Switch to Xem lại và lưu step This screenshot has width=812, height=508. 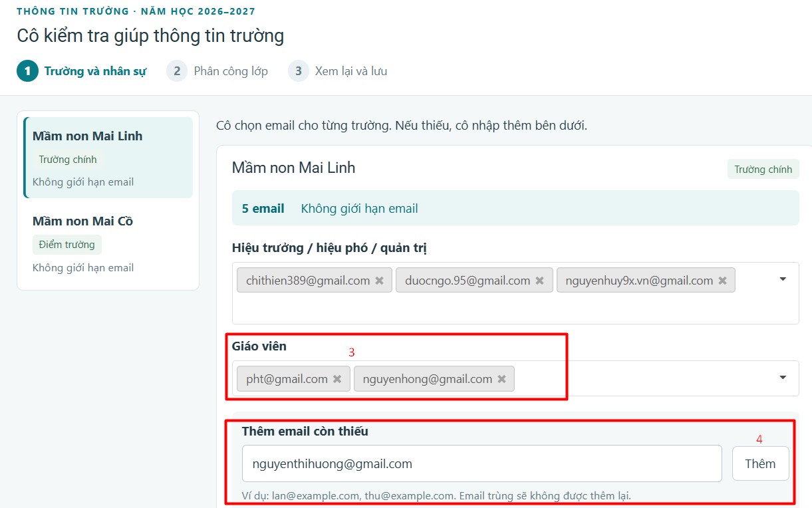pos(351,71)
